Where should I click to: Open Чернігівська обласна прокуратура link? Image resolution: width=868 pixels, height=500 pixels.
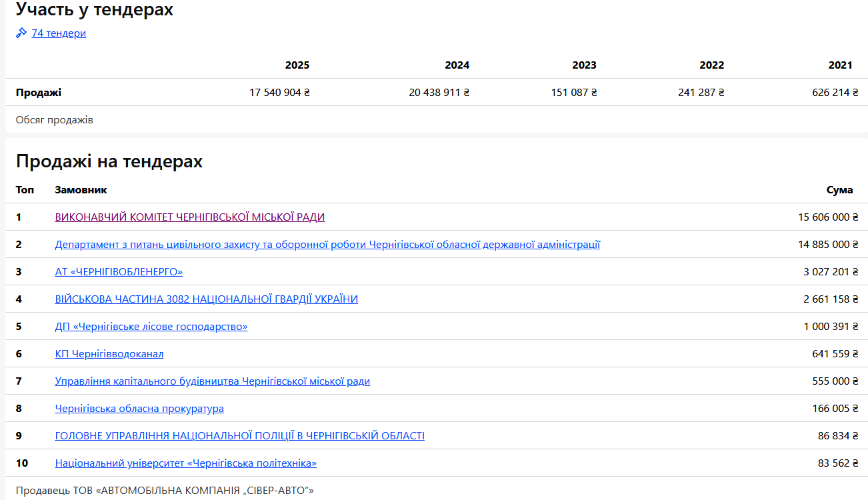click(139, 409)
